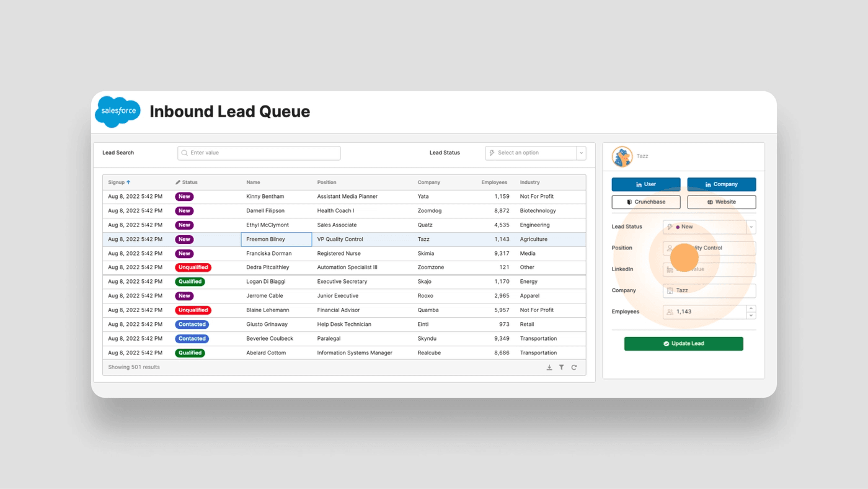The image size is (868, 489).
Task: Click the Salesforce cloud logo
Action: click(x=118, y=112)
